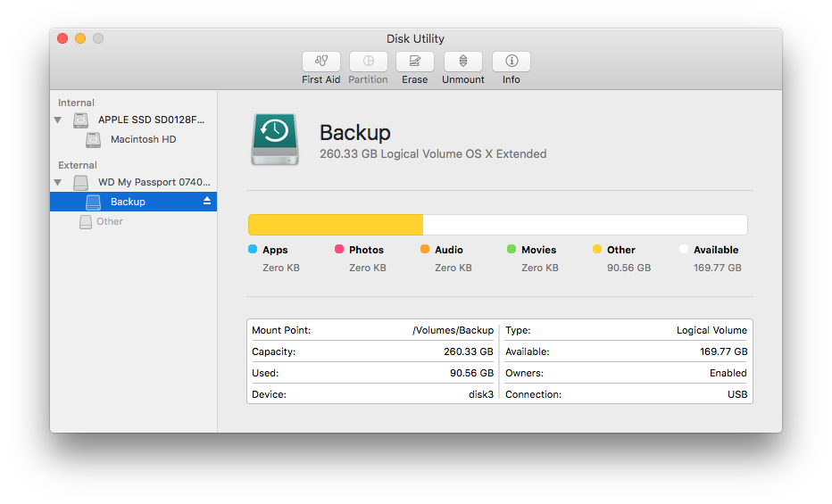Click the green Movies color dot
832x504 pixels.
point(512,249)
